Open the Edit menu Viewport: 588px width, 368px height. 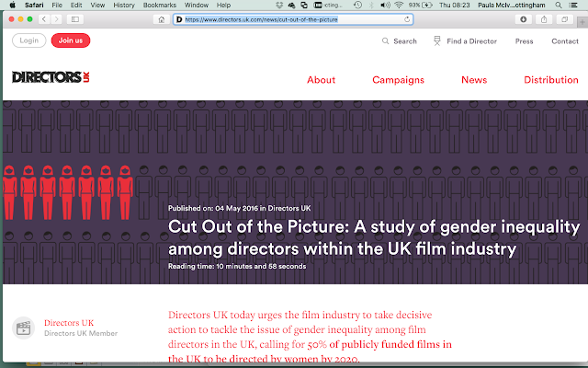pyautogui.click(x=76, y=5)
